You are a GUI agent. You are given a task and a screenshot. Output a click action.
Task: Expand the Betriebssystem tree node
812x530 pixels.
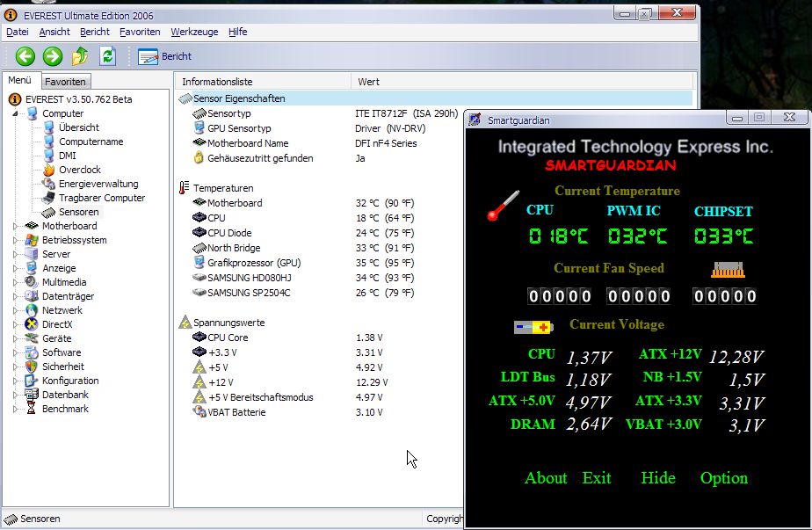pyautogui.click(x=16, y=240)
